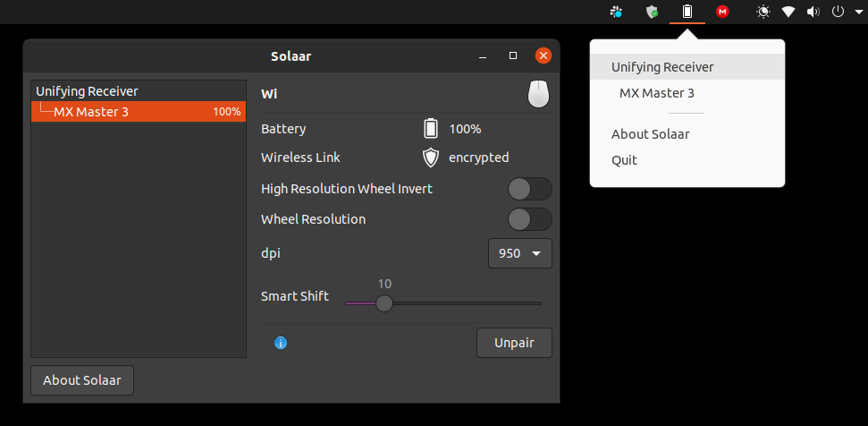Click the 'encrypted' status text
The height and width of the screenshot is (426, 868).
pyautogui.click(x=479, y=158)
